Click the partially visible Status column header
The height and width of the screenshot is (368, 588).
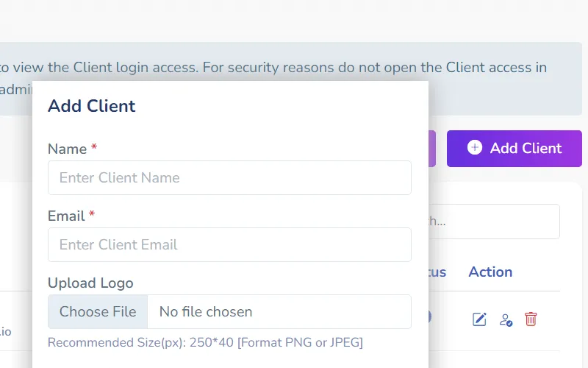(x=438, y=272)
